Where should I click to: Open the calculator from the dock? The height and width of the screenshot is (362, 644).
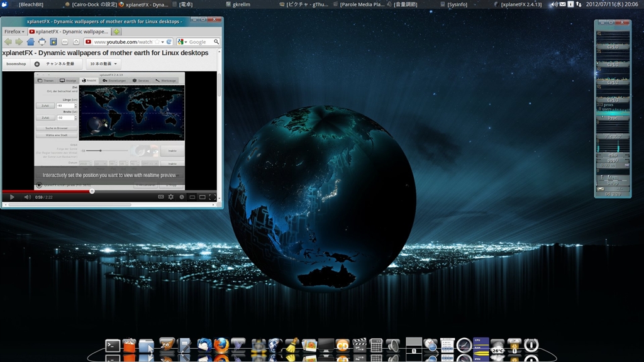(x=376, y=345)
